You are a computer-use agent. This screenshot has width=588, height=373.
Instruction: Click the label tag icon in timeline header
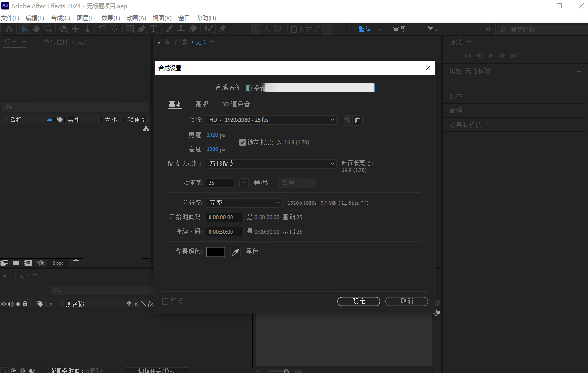[x=40, y=304]
